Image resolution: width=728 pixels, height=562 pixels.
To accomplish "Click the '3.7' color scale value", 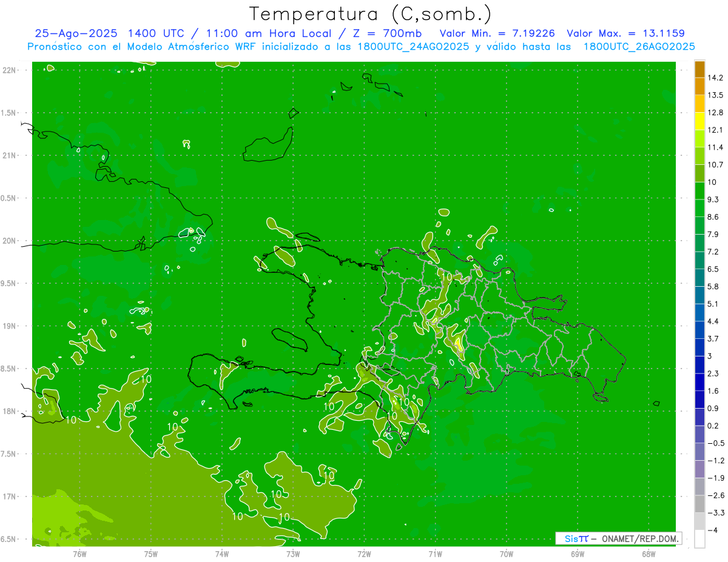I will pyautogui.click(x=713, y=338).
